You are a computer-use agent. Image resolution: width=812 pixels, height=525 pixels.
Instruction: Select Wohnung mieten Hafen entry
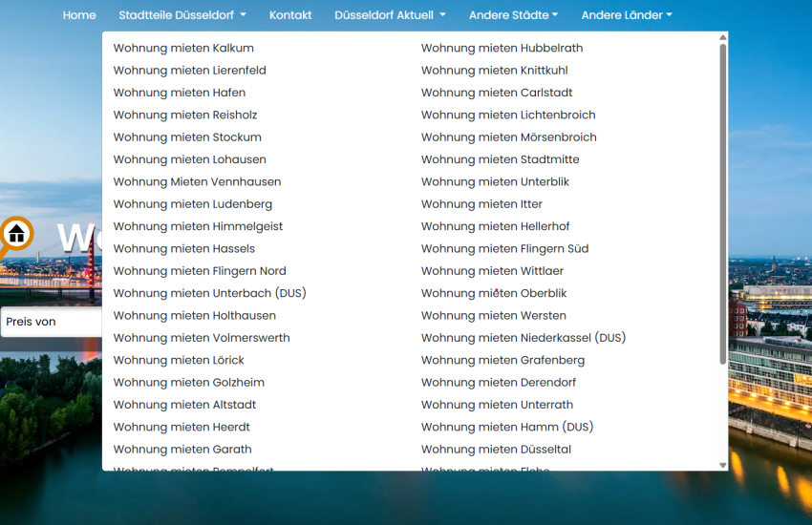tap(180, 93)
